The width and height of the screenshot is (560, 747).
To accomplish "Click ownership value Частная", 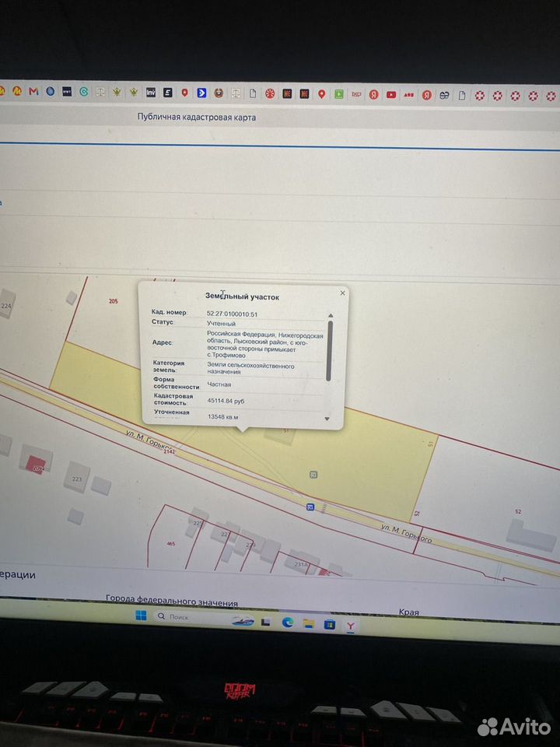I will tap(219, 384).
